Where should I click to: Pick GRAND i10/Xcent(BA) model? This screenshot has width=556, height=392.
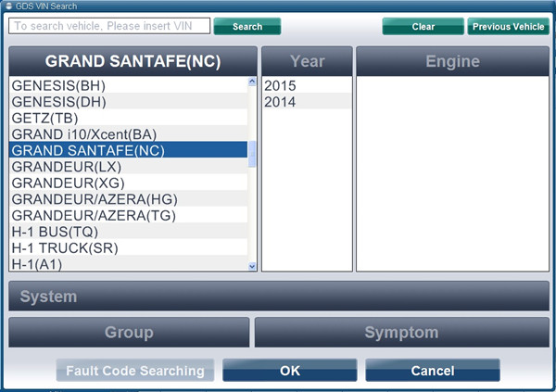(x=129, y=134)
